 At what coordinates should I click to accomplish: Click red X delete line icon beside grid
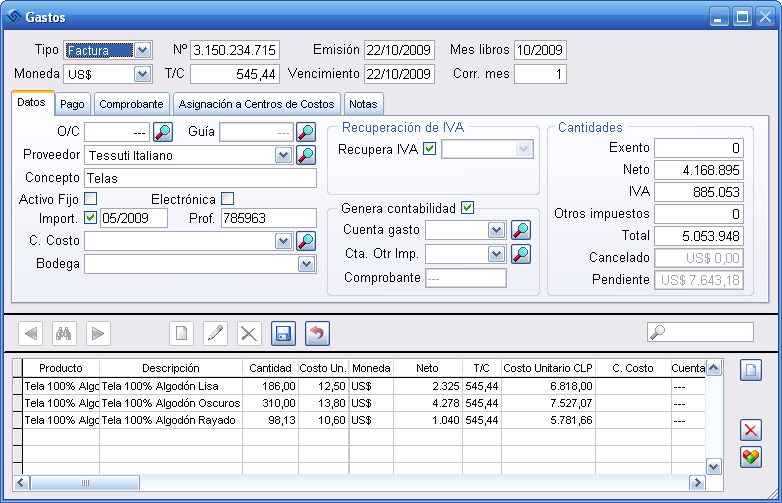point(751,430)
